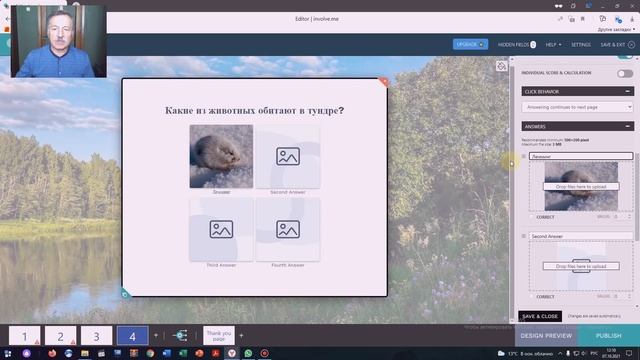Open the Windows Start button
The height and width of the screenshot is (360, 640).
point(8,353)
